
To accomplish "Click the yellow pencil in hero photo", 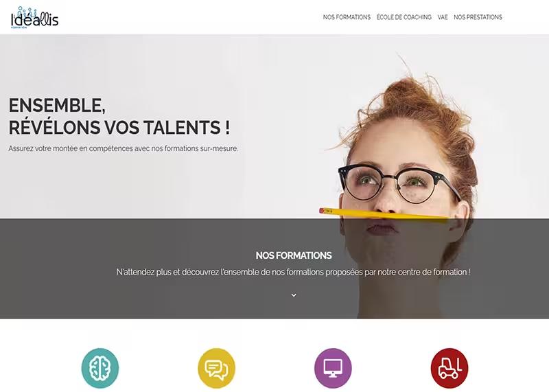I will point(384,214).
